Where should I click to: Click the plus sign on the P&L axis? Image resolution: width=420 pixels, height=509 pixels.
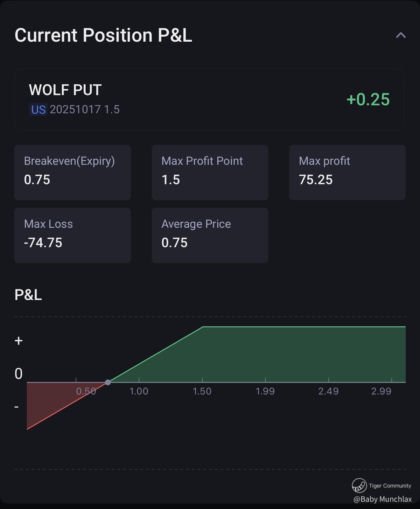[x=18, y=341]
